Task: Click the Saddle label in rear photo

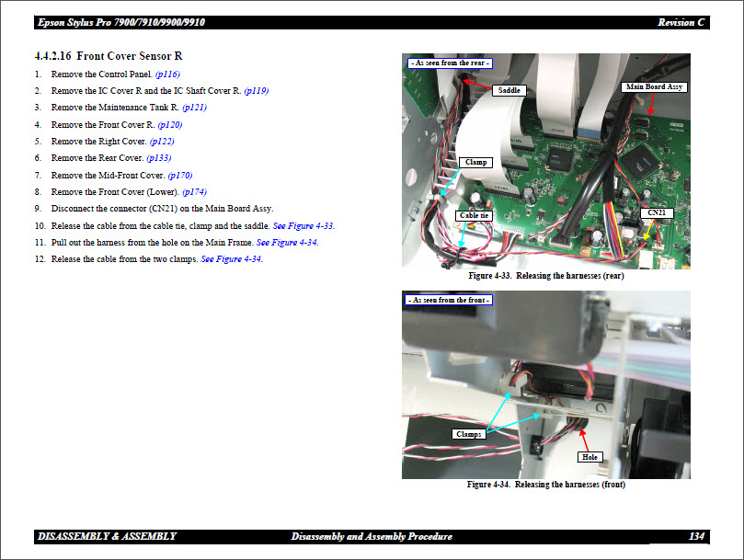Action: click(509, 90)
